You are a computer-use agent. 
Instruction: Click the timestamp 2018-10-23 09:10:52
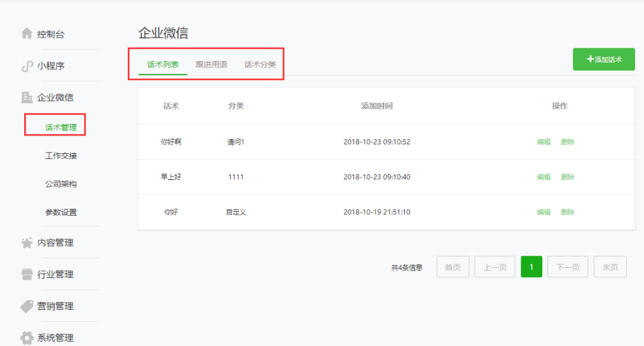tap(376, 142)
